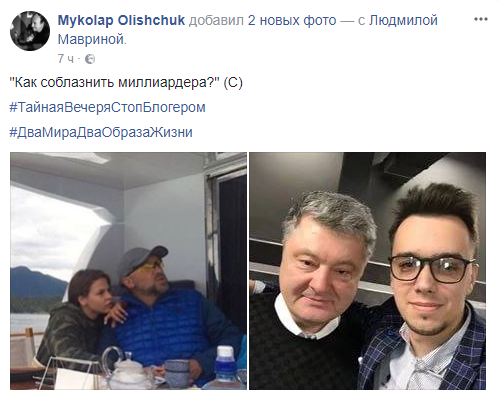This screenshot has height=401, width=498.
Task: Open the left yacht photo
Action: pyautogui.click(x=128, y=271)
